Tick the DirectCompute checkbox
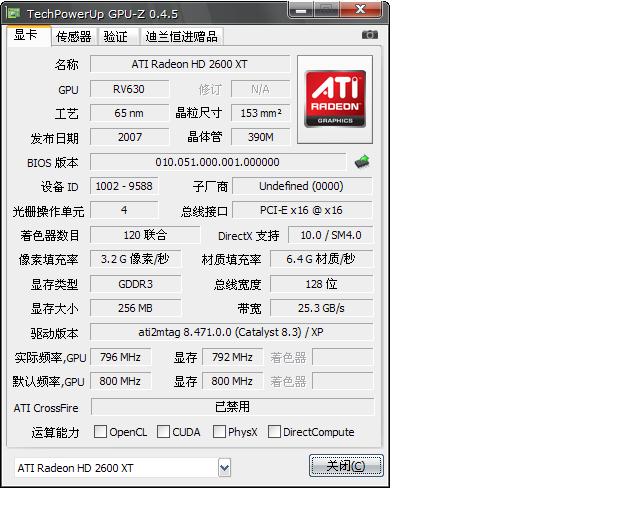The width and height of the screenshot is (640, 512). point(274,432)
